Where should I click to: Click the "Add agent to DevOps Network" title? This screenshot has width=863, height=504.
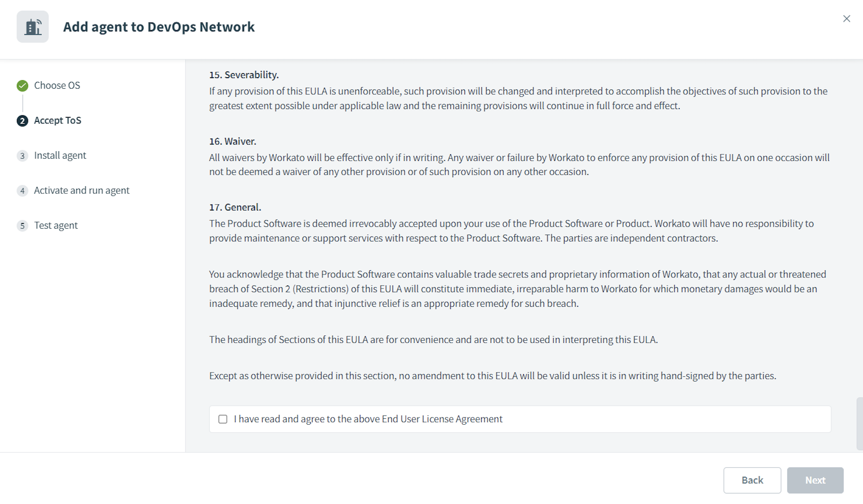[x=159, y=27]
